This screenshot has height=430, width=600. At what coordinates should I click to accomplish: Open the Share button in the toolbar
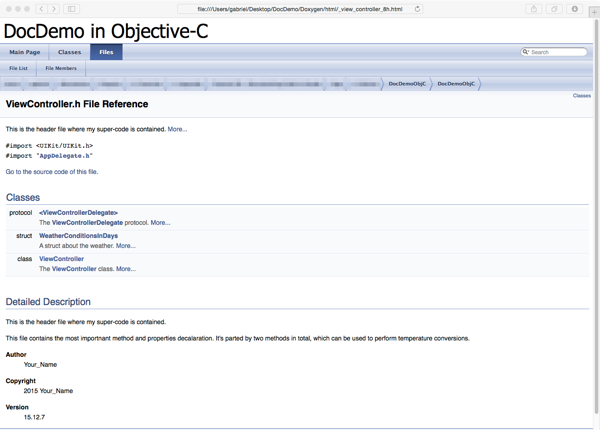(x=533, y=9)
